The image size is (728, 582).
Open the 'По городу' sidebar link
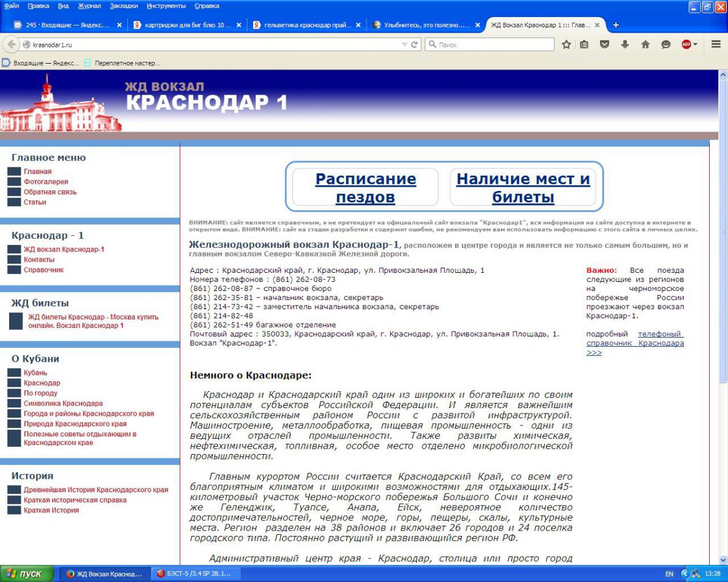[41, 393]
